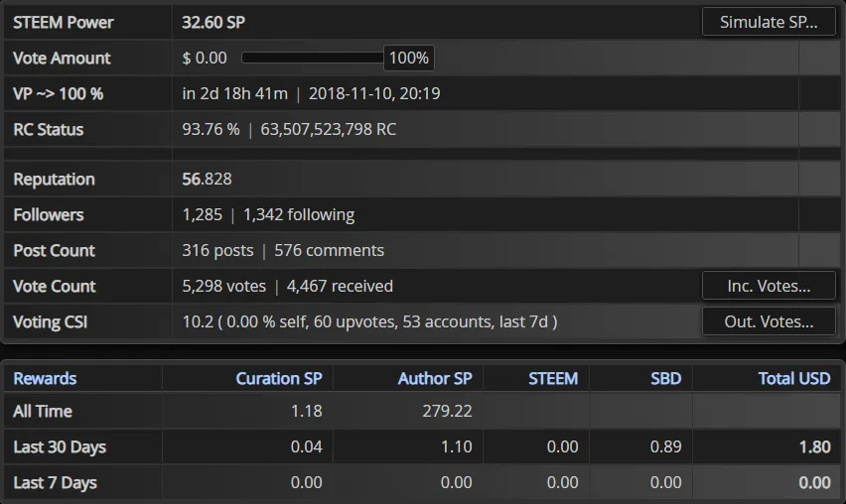Screen dimensions: 846x504
Task: Click the Author SP column header
Action: point(435,378)
